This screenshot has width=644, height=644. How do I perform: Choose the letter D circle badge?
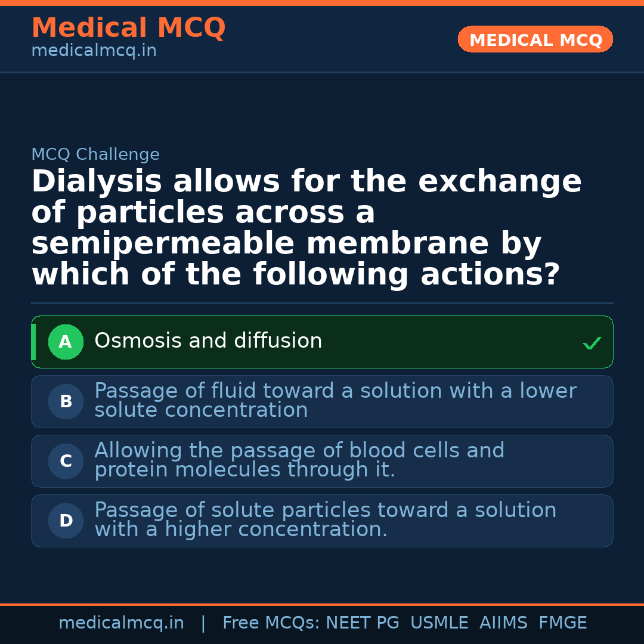66,521
